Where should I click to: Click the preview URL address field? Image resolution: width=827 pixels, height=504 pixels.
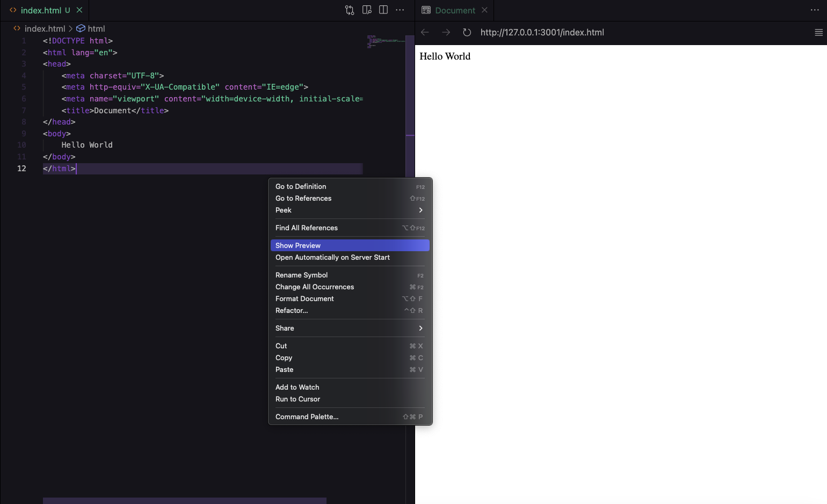pos(542,32)
